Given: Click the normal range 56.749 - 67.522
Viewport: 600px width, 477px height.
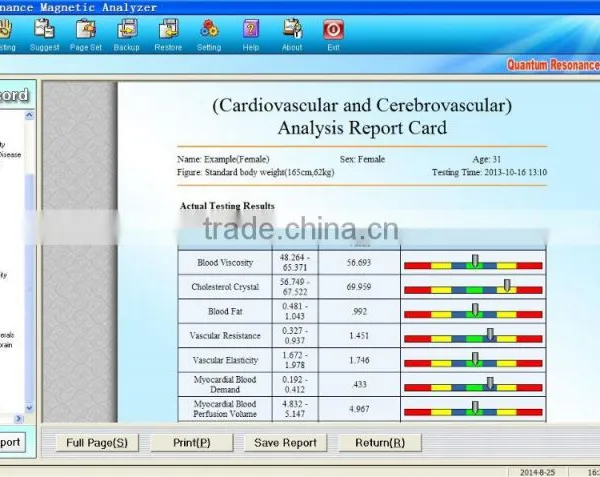Looking at the screenshot, I should (295, 287).
